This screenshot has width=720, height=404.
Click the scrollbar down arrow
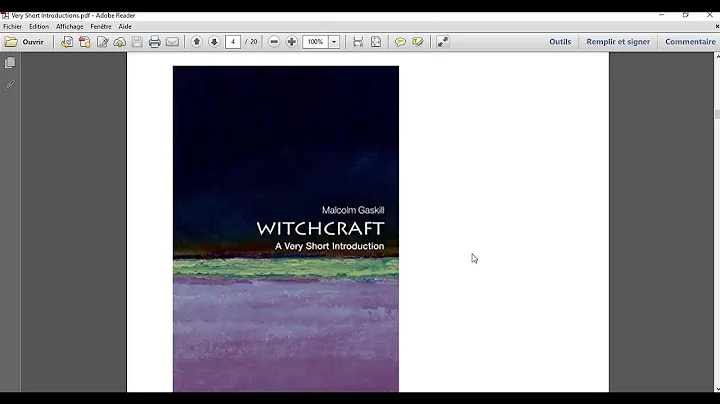[x=717, y=389]
